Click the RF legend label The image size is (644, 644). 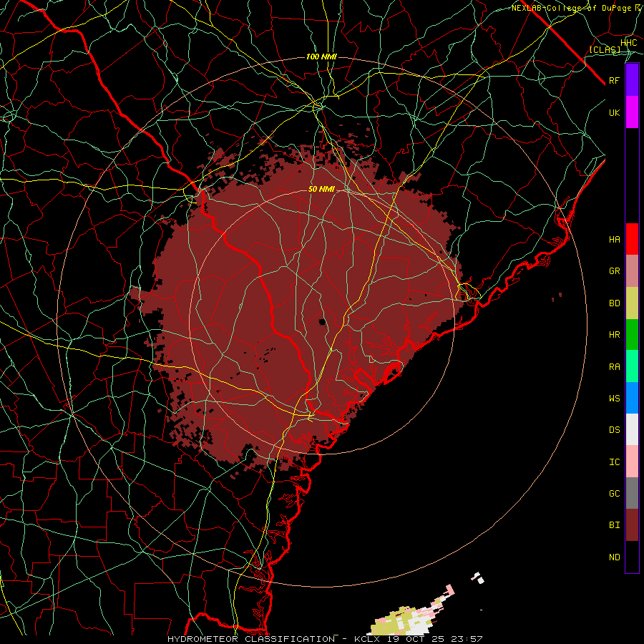pos(615,80)
